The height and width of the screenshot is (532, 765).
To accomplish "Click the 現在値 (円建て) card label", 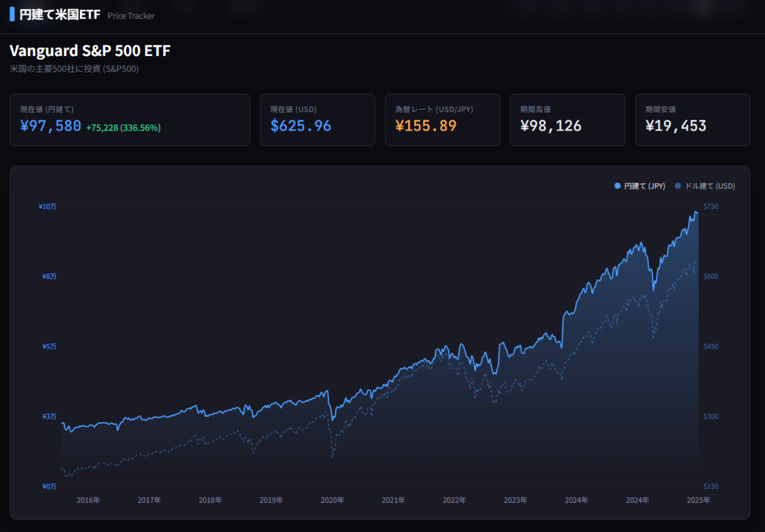I will 47,110.
